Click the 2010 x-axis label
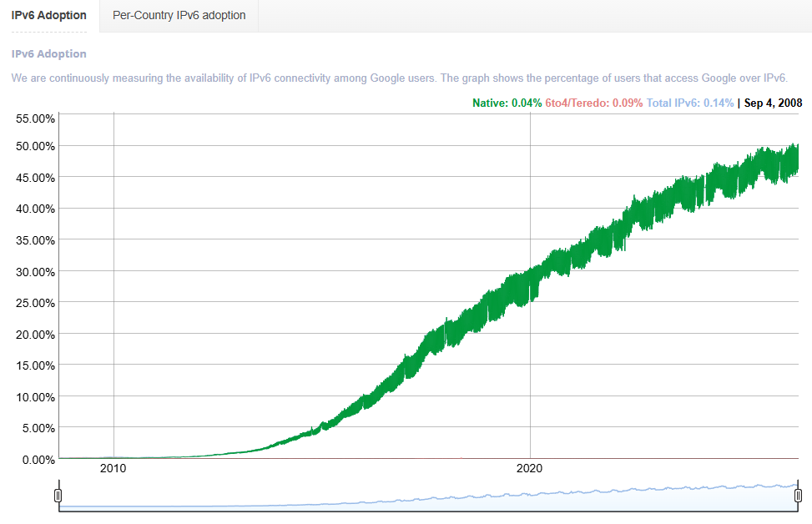Viewport: 812px width, 524px height. click(x=113, y=469)
